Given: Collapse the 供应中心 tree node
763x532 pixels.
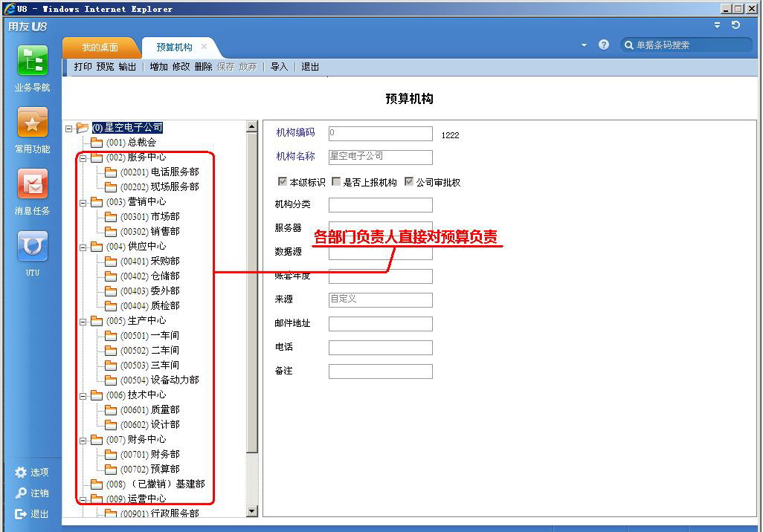Looking at the screenshot, I should [x=83, y=248].
